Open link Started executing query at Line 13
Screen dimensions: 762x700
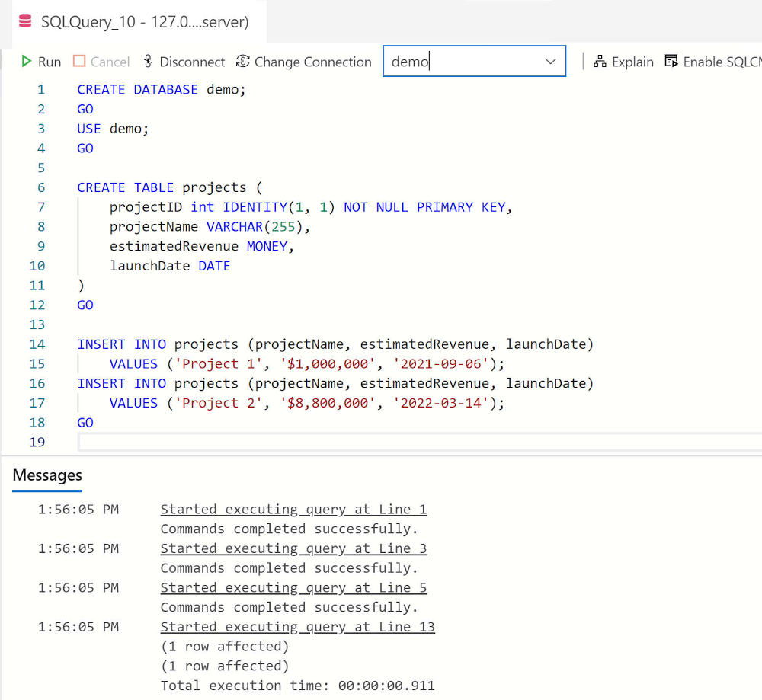(297, 627)
